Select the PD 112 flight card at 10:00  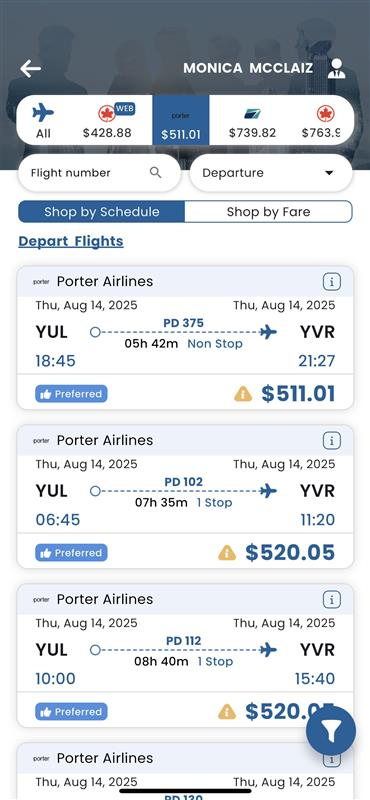point(185,656)
